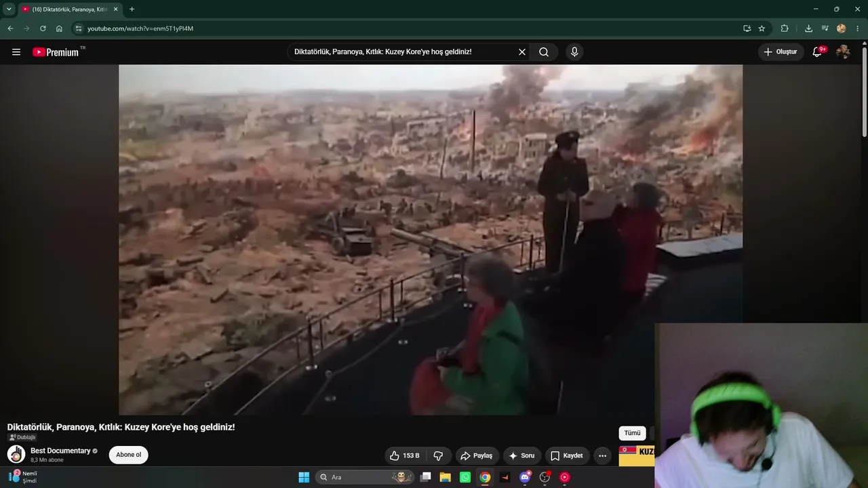Screen dimensions: 868x488
Task: Open the recommended video thumbnail with flag
Action: (637, 455)
